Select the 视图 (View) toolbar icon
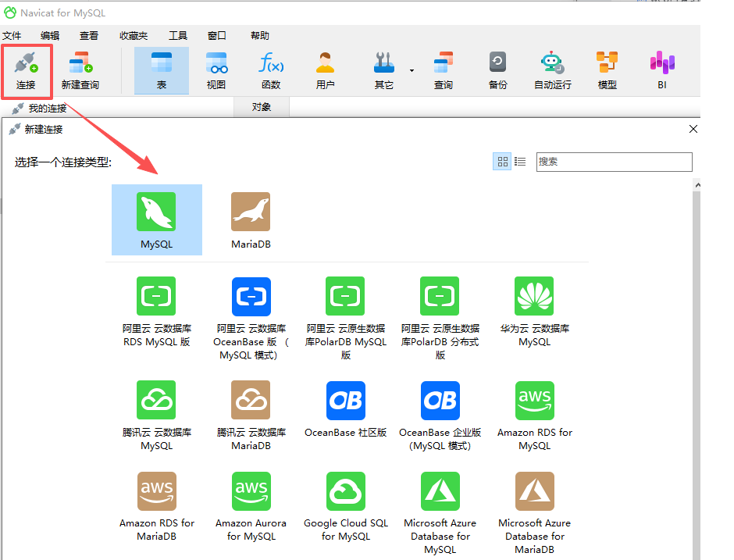Viewport: 734px width, 560px height. (x=216, y=70)
